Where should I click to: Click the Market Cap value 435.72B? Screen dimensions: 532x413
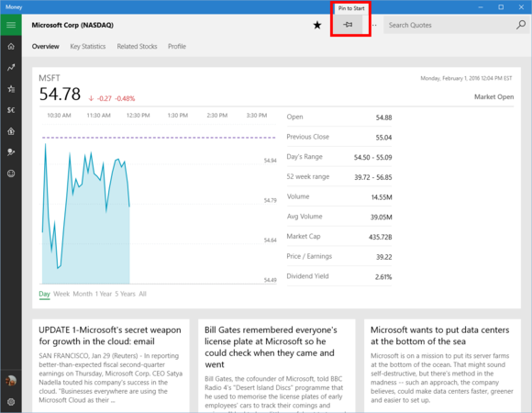pos(381,237)
